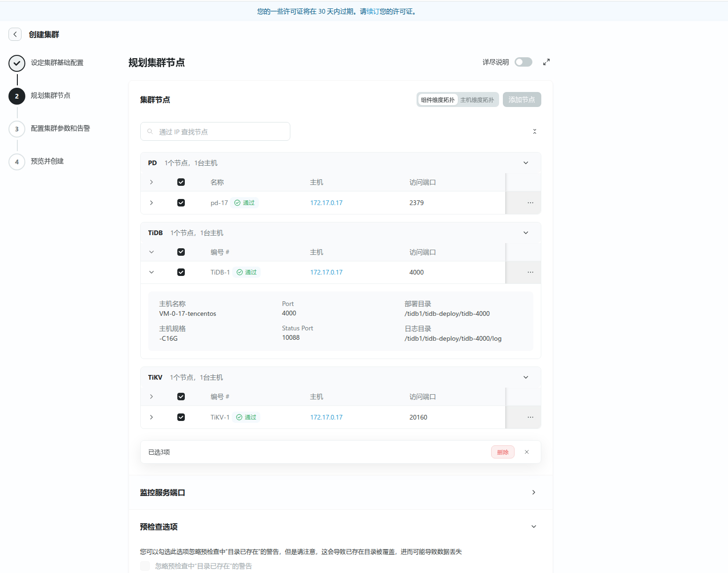The height and width of the screenshot is (573, 728).
Task: Open the 续订 license renewal link
Action: 373,11
